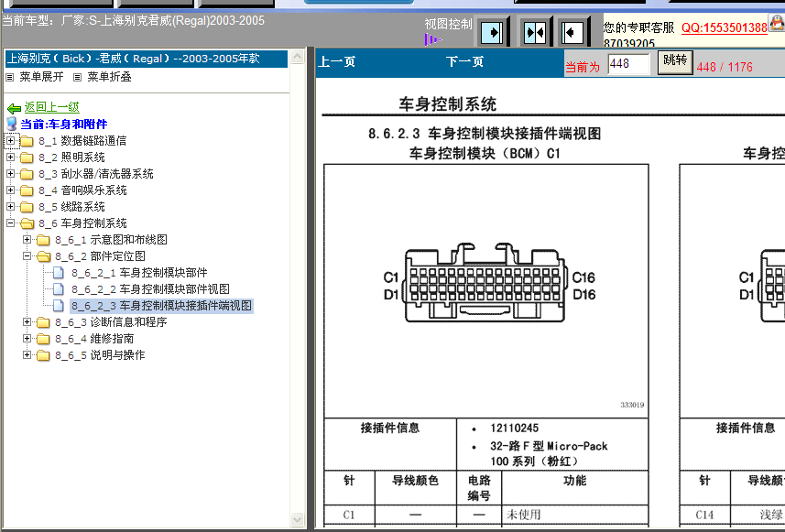Select 8_6_2_3 车身控制模块接插件端视图 item
Viewport: 785px width, 532px height.
[162, 306]
